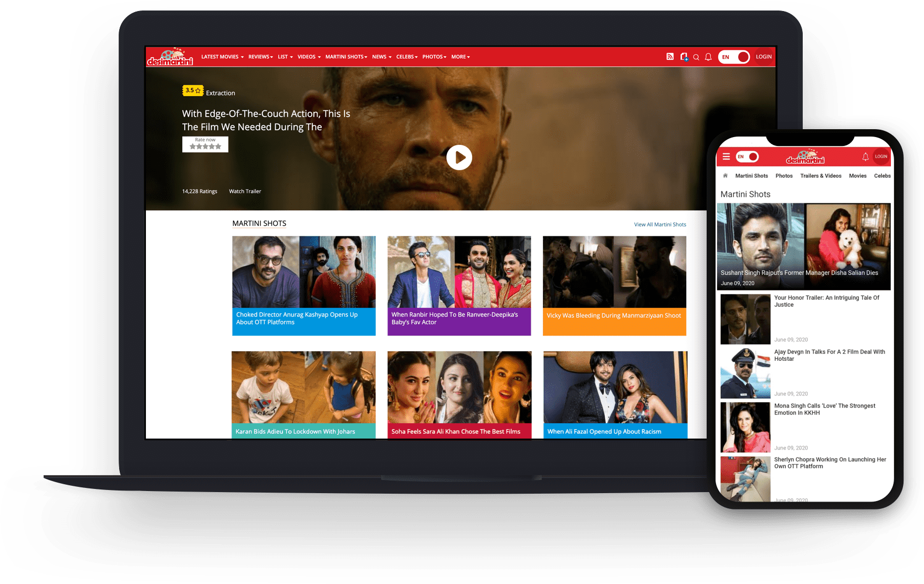Expand the Videos dropdown menu
Image resolution: width=924 pixels, height=584 pixels.
click(309, 57)
